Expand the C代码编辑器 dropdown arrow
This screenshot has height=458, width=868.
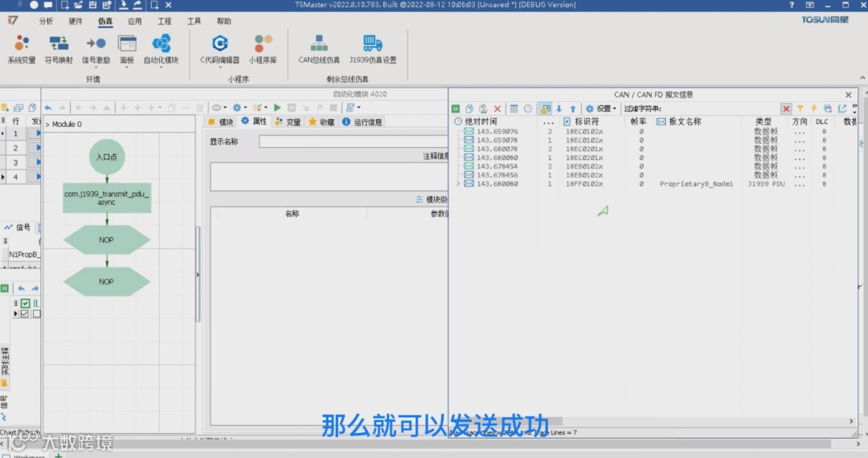[219, 67]
